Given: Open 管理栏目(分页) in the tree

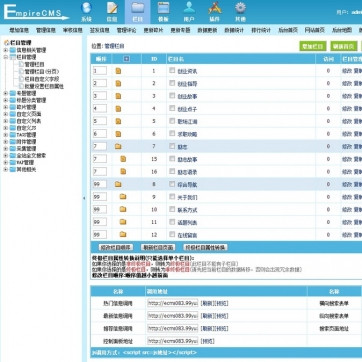Looking at the screenshot, I should click(42, 71).
